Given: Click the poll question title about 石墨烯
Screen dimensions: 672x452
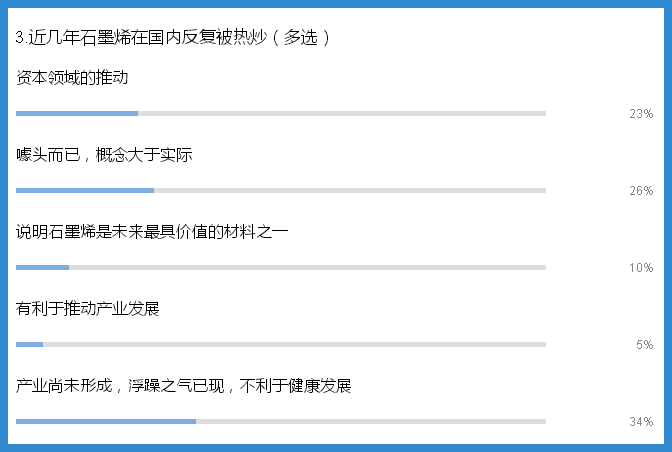Looking at the screenshot, I should click(174, 37).
